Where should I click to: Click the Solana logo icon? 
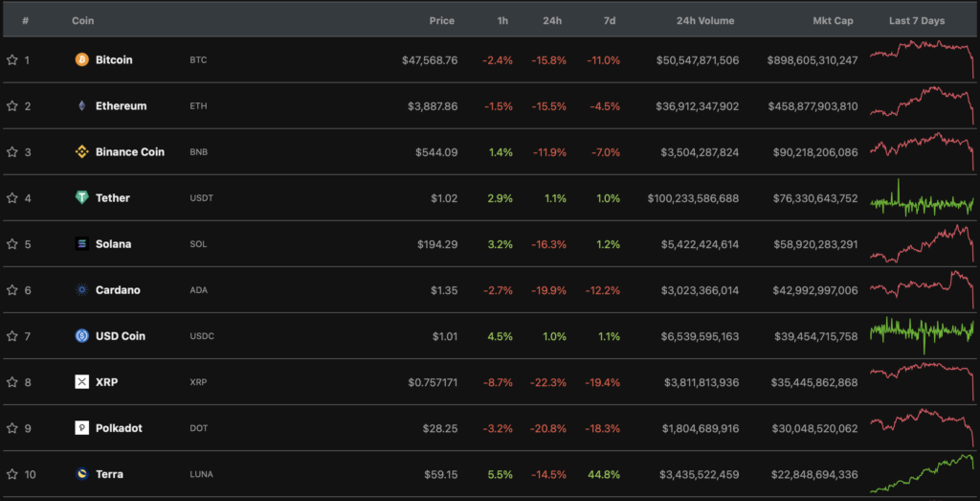(82, 244)
